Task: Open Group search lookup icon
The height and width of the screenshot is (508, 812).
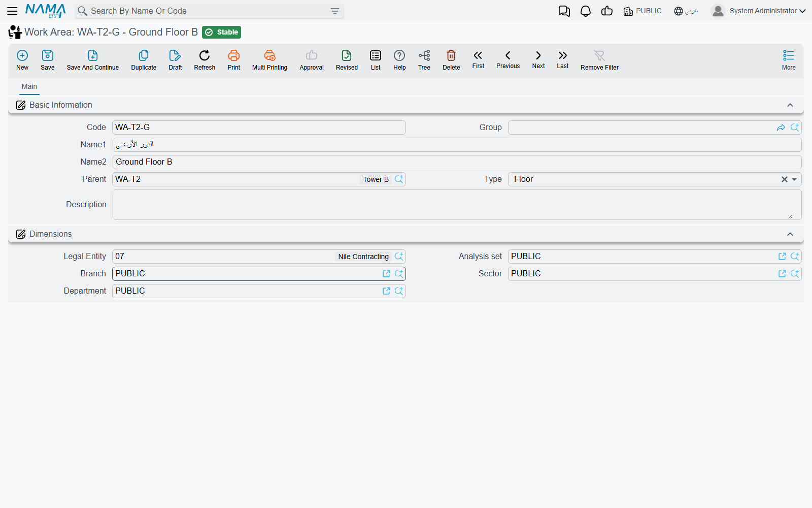Action: click(x=795, y=128)
